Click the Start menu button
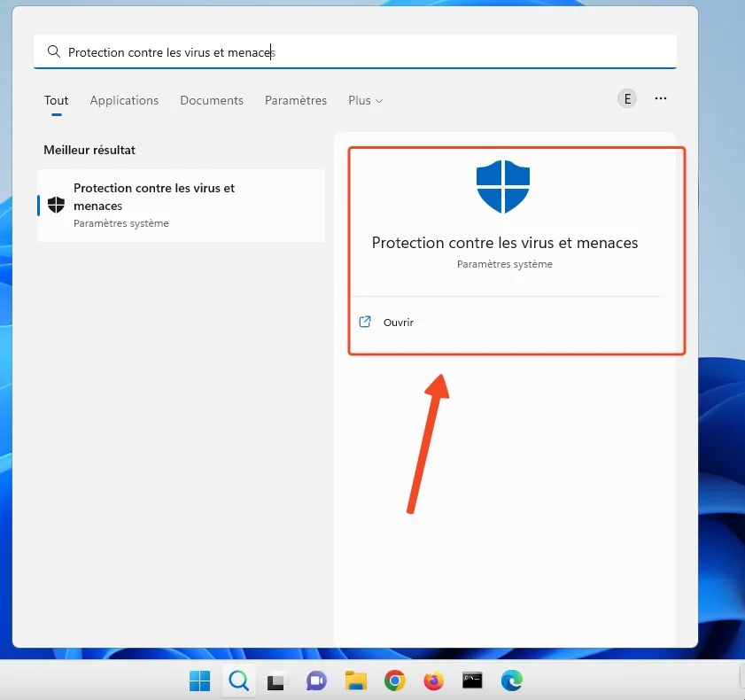The height and width of the screenshot is (700, 745). coord(199,681)
